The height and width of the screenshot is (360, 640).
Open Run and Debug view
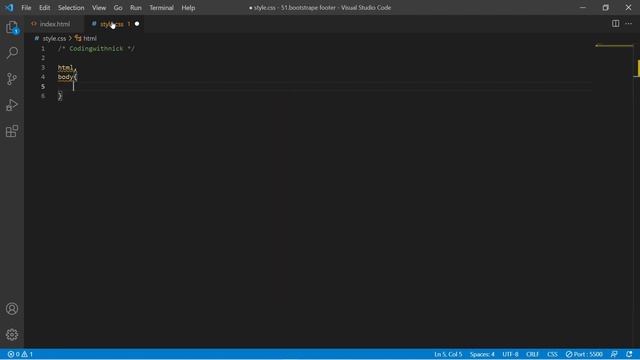(x=12, y=105)
